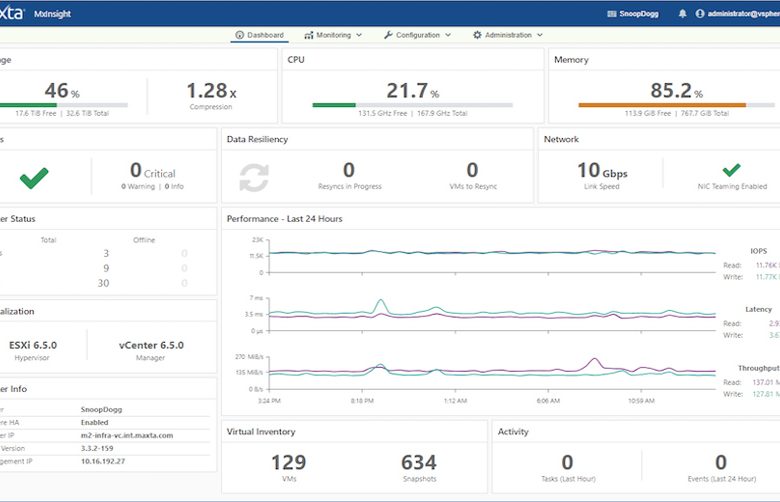Click the SnoopDogg cluster name in header
This screenshot has height=502, width=780.
[x=639, y=14]
